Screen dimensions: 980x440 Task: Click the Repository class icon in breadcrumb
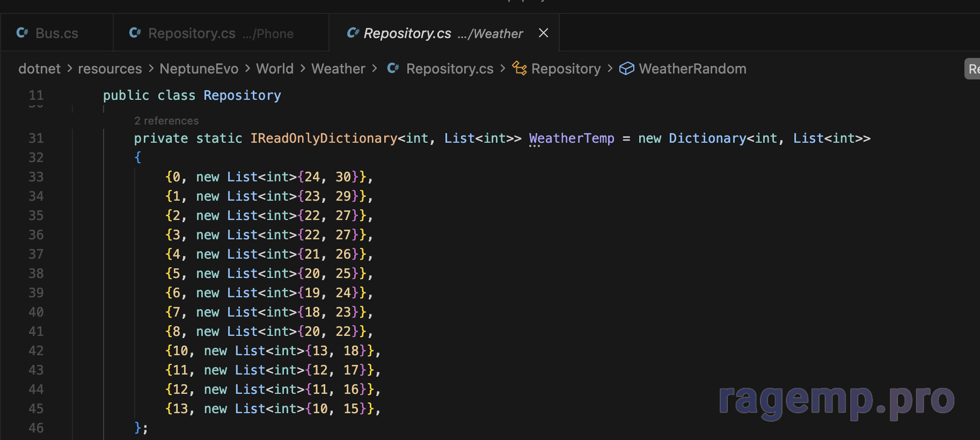coord(519,69)
